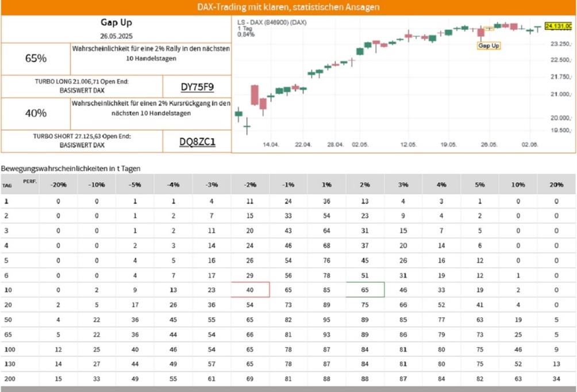Select the large 40% decline probability figure
This screenshot has height=392, width=577.
click(36, 113)
